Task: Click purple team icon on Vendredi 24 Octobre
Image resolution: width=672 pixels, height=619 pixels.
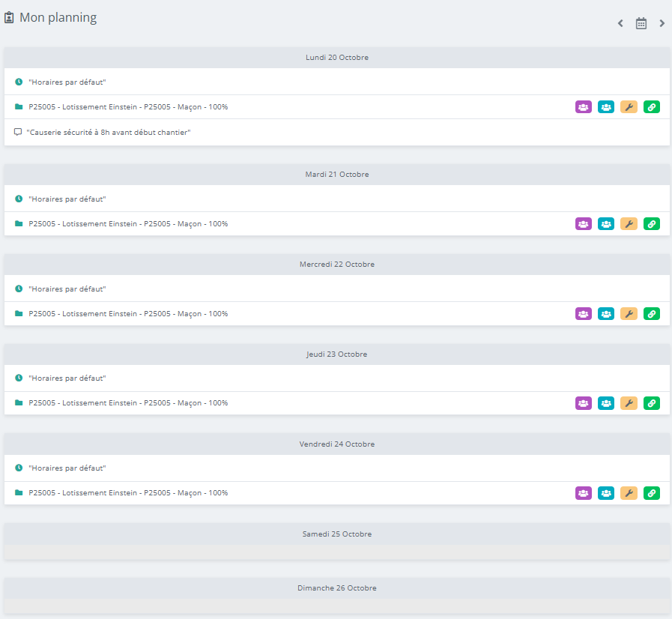Action: [x=584, y=493]
